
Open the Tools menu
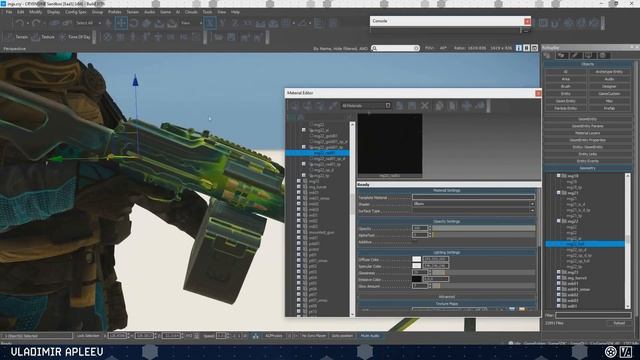coord(207,12)
